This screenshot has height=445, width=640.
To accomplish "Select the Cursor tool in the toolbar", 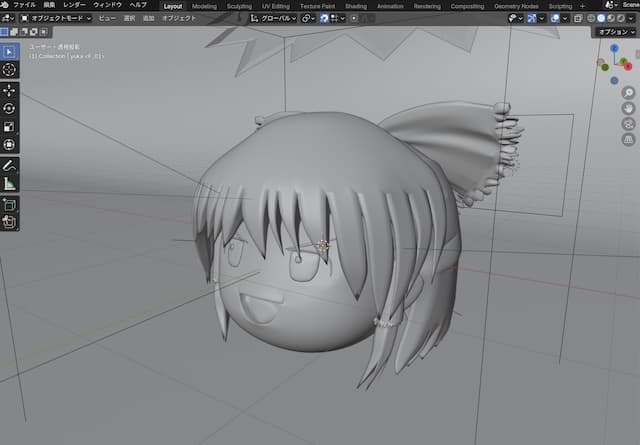I will click(10, 70).
